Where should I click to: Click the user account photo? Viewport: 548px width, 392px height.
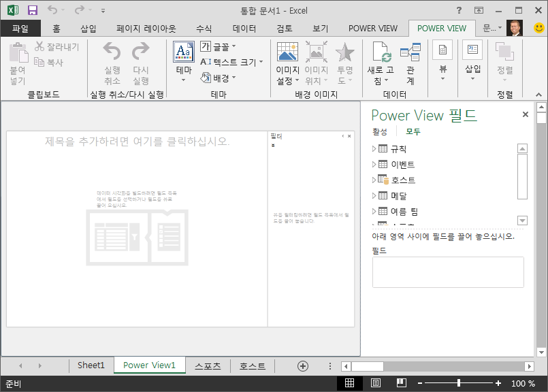(515, 28)
